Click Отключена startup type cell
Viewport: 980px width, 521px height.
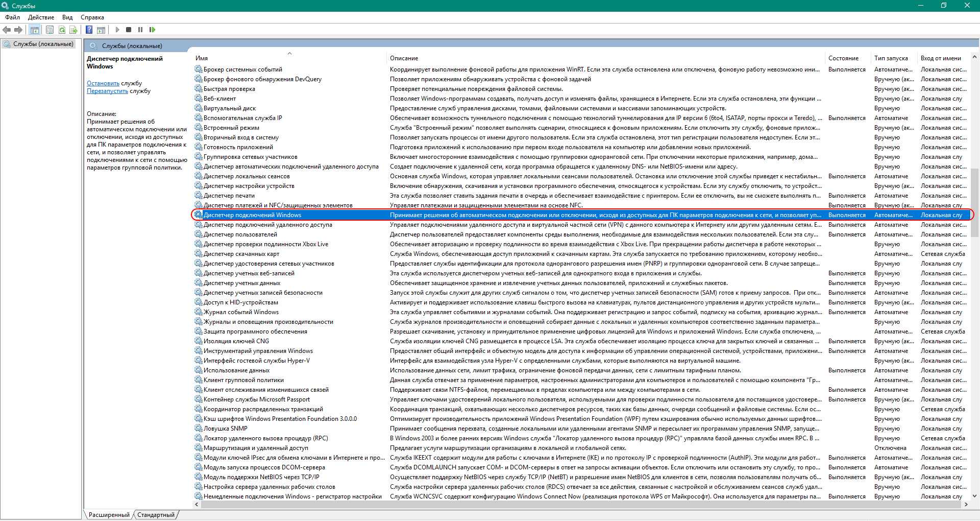point(890,448)
